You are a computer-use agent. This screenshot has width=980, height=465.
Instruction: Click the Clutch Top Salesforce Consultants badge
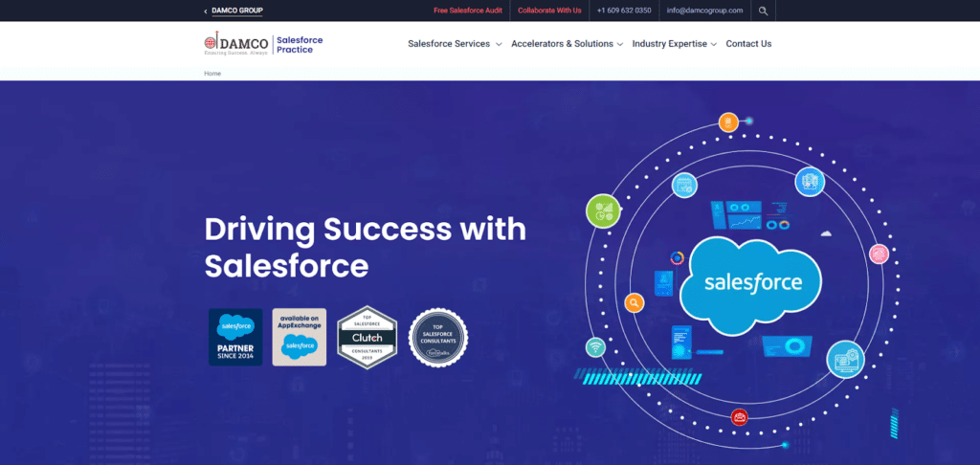367,338
